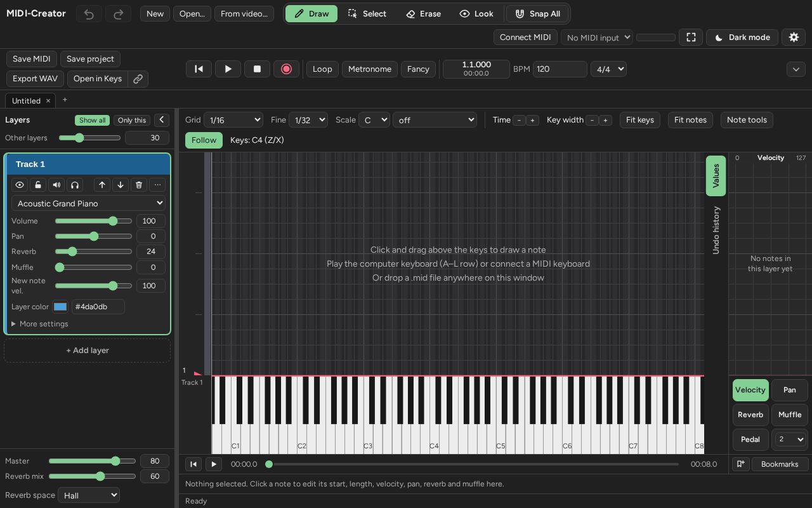This screenshot has height=508, width=812.
Task: Add a bookmark with the plus-bookmark icon
Action: 740,464
